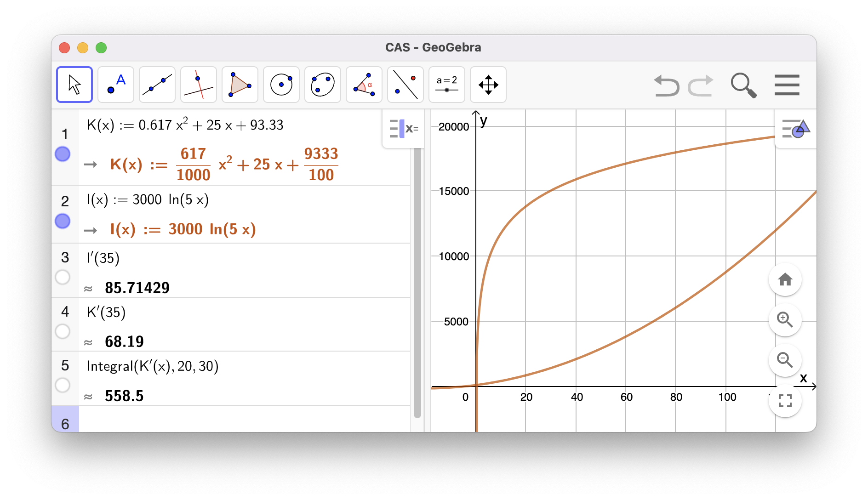Select the Circle with Center tool
This screenshot has height=500, width=868.
pyautogui.click(x=281, y=85)
